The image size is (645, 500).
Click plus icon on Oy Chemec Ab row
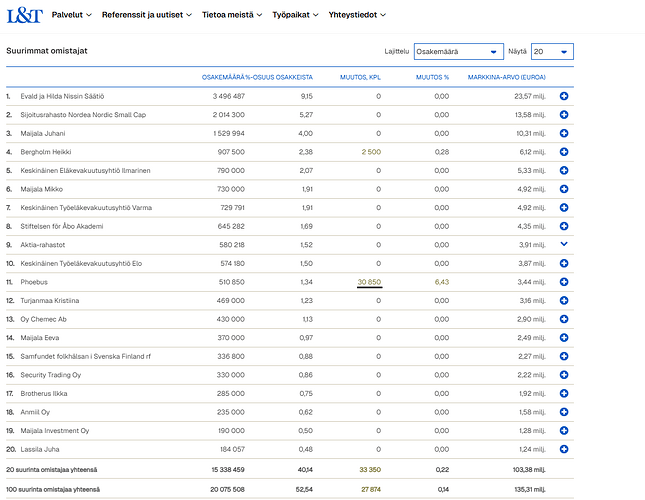point(564,319)
